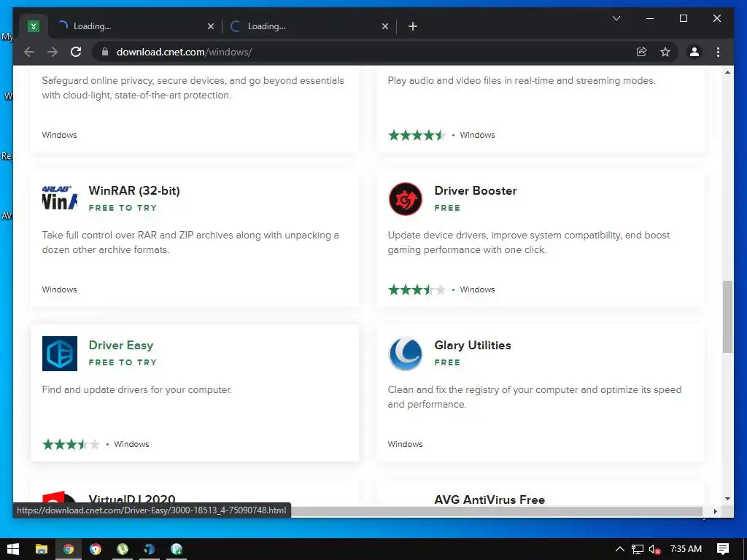Open the AVG AntiVirus Free link
The image size is (747, 560).
(489, 499)
